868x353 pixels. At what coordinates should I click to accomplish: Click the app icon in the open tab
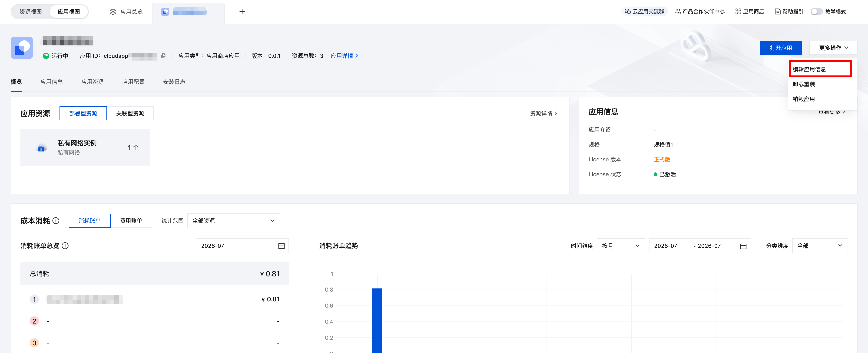(x=165, y=12)
